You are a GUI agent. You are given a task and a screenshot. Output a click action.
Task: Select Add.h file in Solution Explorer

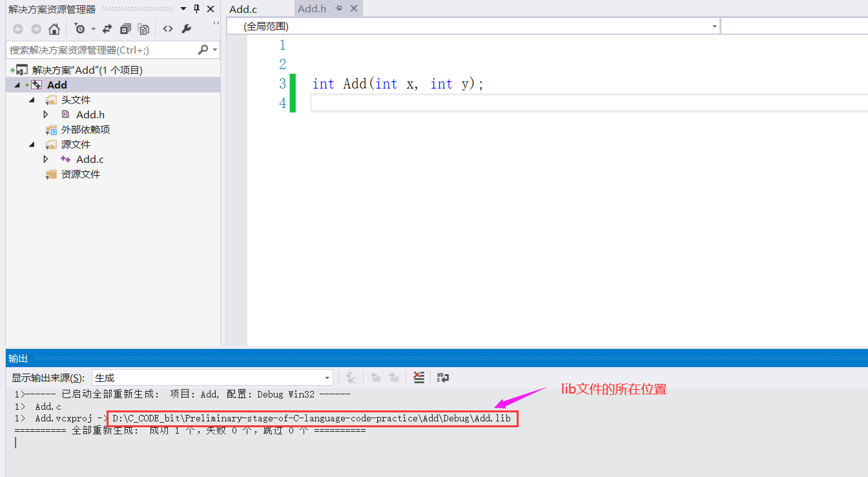pos(90,114)
